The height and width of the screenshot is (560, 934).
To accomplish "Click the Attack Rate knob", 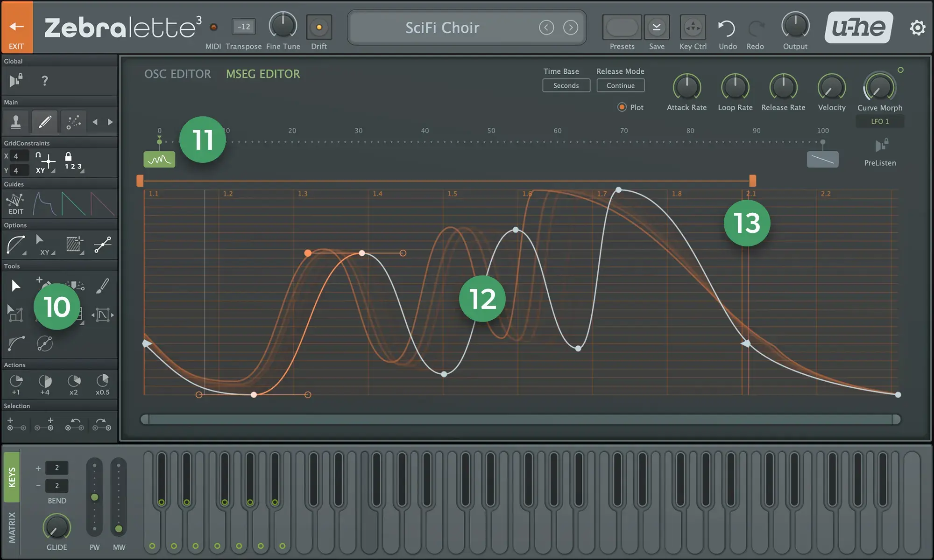I will (686, 87).
